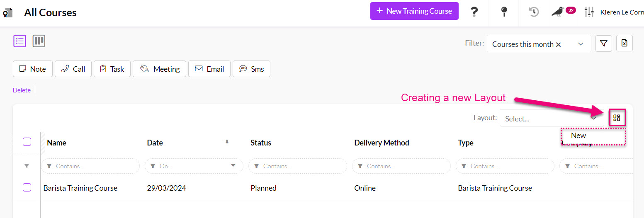Sort by Status column header
This screenshot has width=644, height=218.
pos(261,143)
